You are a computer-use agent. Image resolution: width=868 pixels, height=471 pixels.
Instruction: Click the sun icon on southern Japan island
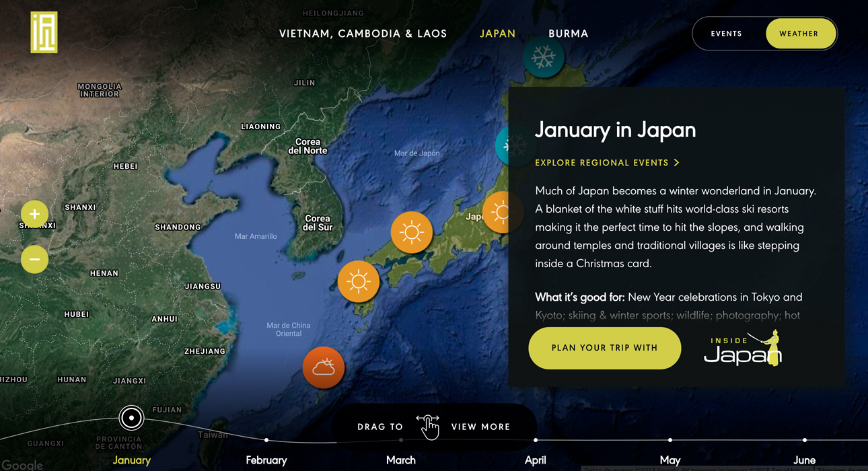tap(358, 281)
